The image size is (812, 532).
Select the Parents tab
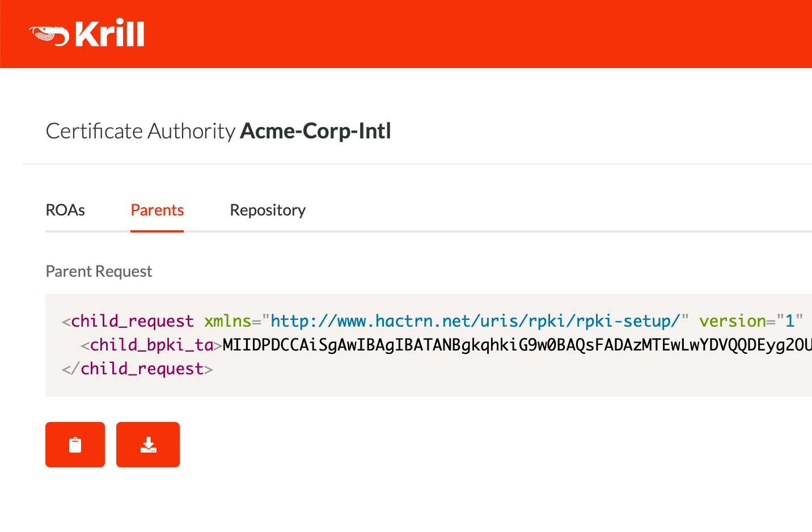(157, 210)
